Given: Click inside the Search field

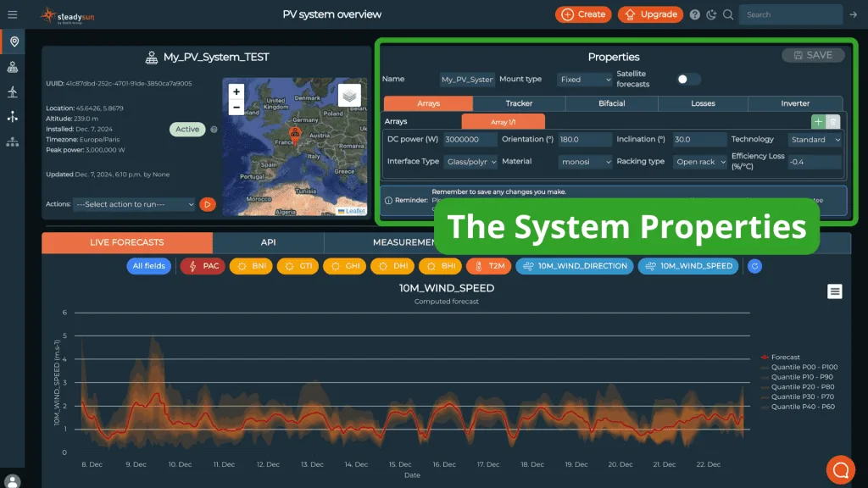Looking at the screenshot, I should pyautogui.click(x=788, y=14).
